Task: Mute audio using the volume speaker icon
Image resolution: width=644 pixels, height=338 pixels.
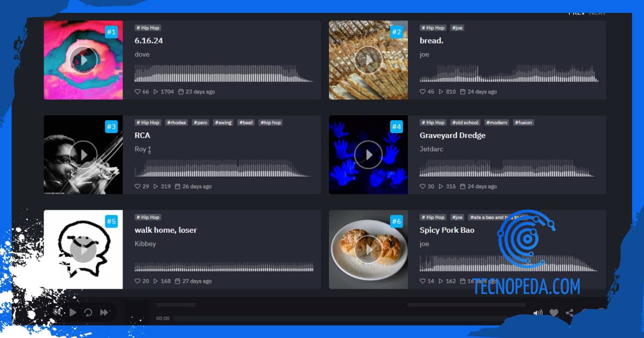Action: tap(538, 313)
